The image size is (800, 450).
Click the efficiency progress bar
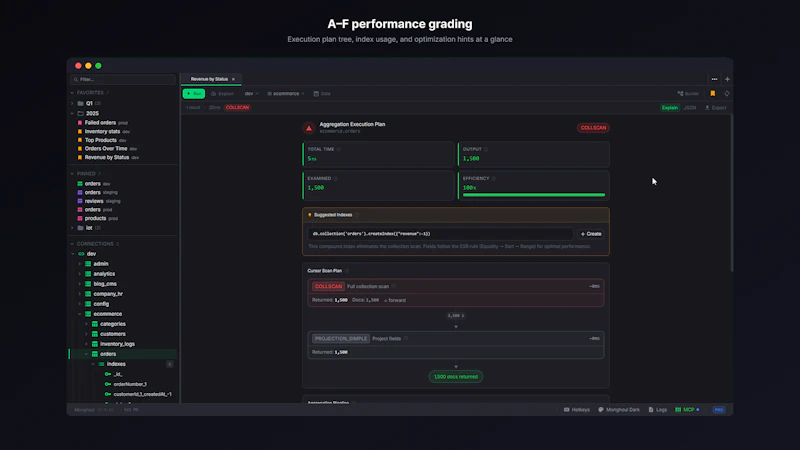(x=534, y=195)
